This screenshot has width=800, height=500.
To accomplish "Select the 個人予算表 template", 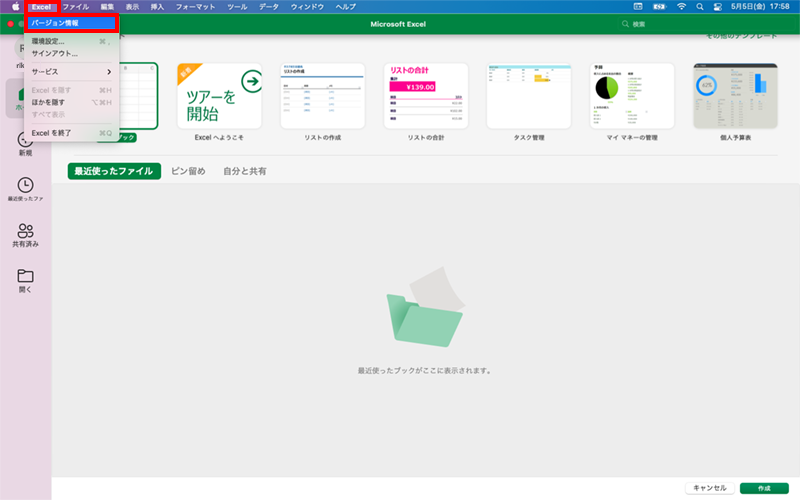I will [x=735, y=96].
